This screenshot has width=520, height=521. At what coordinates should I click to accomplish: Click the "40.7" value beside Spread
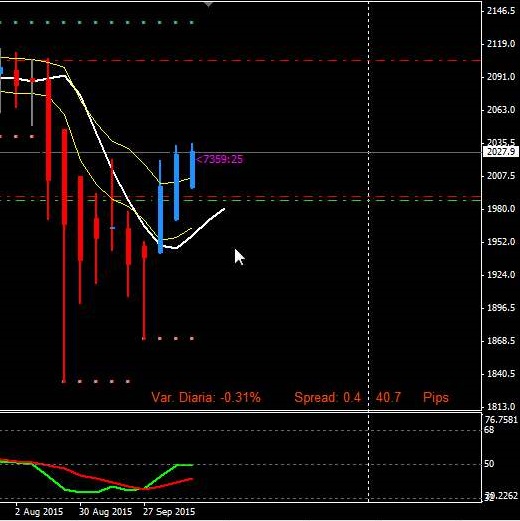[388, 397]
